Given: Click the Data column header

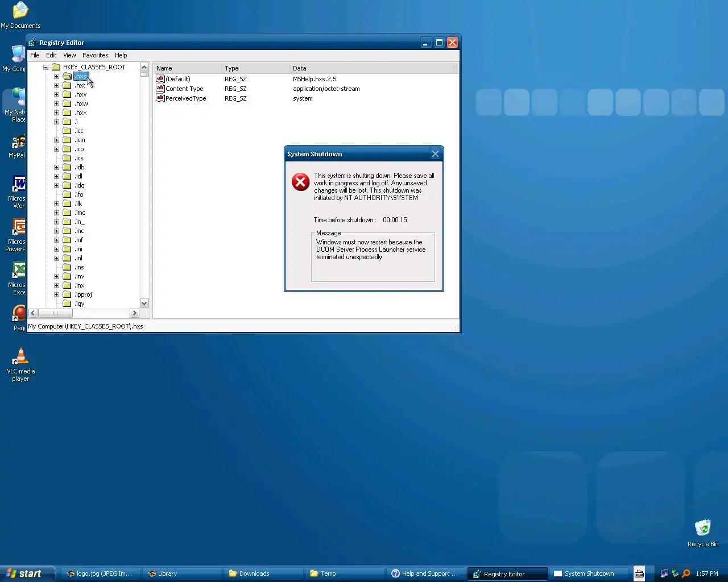Looking at the screenshot, I should (373, 68).
